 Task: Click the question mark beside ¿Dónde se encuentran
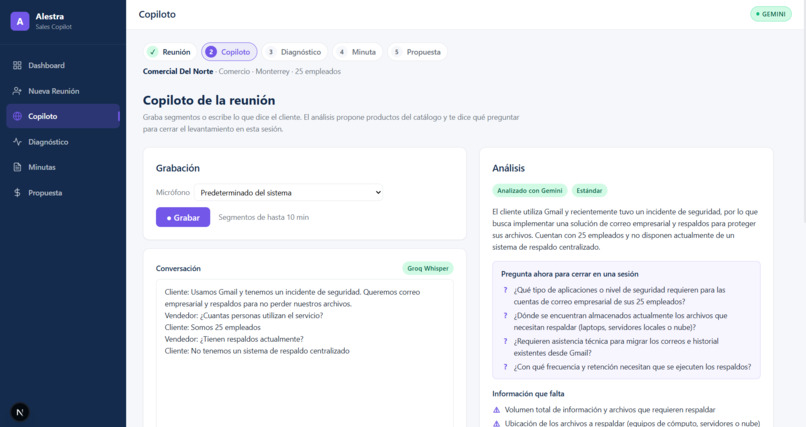click(x=505, y=316)
